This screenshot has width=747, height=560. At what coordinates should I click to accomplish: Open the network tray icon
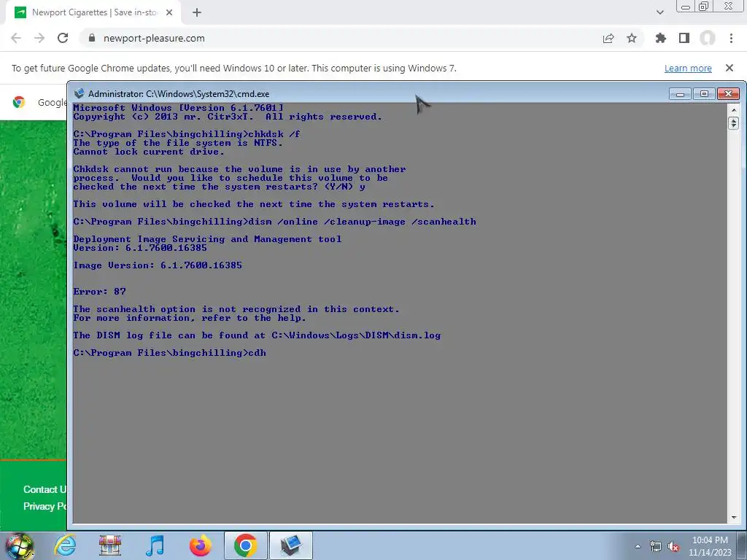[656, 547]
